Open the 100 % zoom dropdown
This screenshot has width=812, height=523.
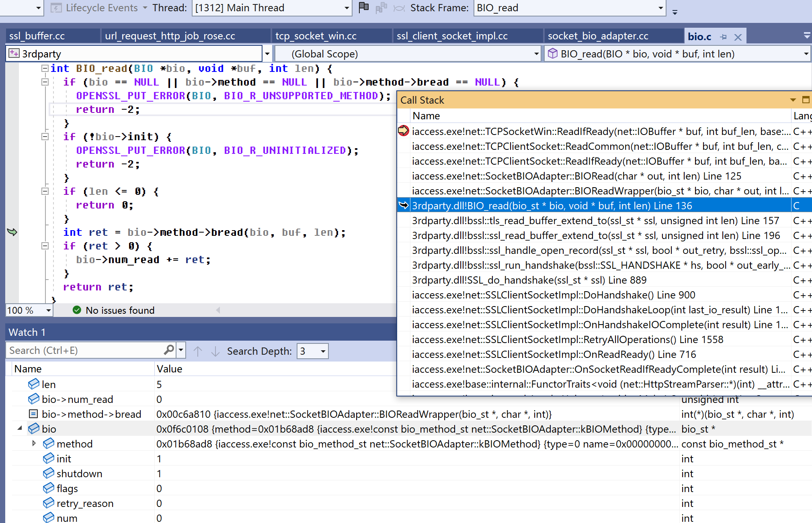point(49,310)
